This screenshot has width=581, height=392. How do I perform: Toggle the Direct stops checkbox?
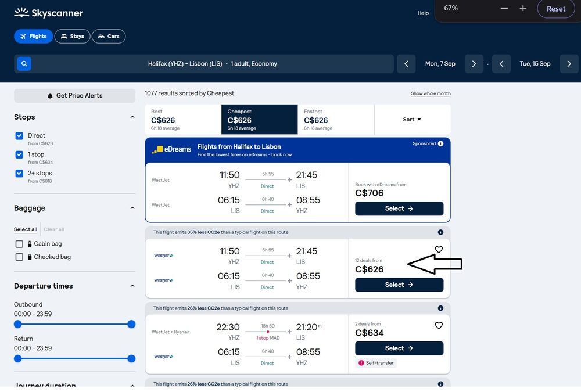pos(19,136)
